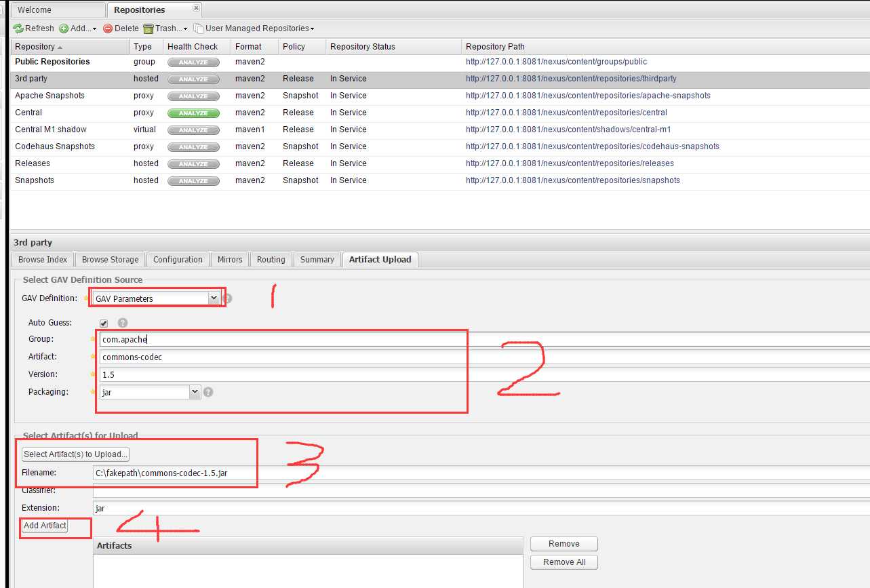Open the public groups repository URL
Screen dimensions: 870x588
556,62
